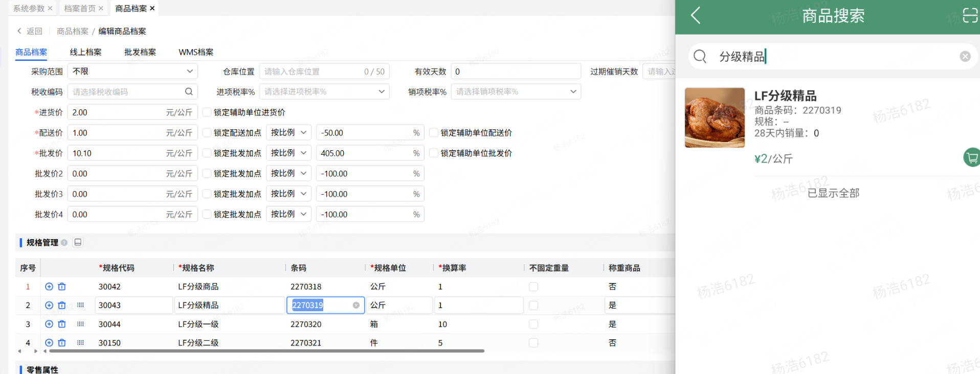Click drag handle icon of row 3

(x=80, y=324)
